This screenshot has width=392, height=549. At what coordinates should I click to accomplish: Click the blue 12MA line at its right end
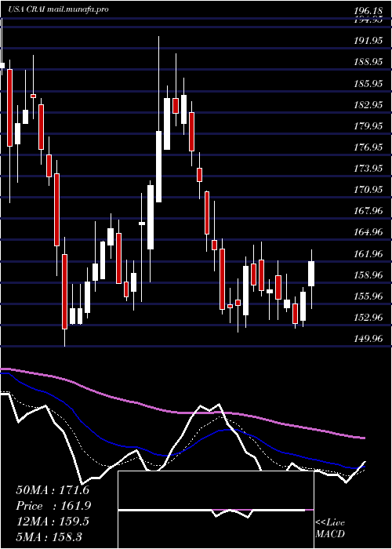tap(364, 467)
